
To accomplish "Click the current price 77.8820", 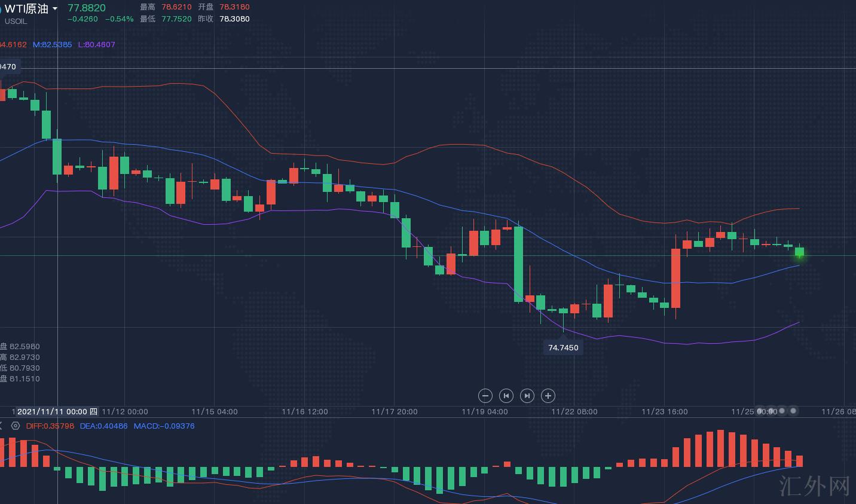I will [x=87, y=8].
